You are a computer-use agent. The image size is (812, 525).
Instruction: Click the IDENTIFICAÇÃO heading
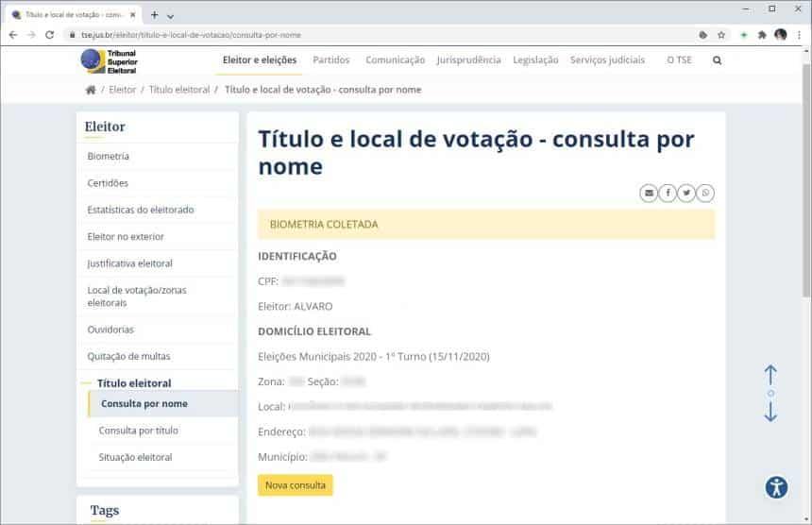(x=297, y=256)
